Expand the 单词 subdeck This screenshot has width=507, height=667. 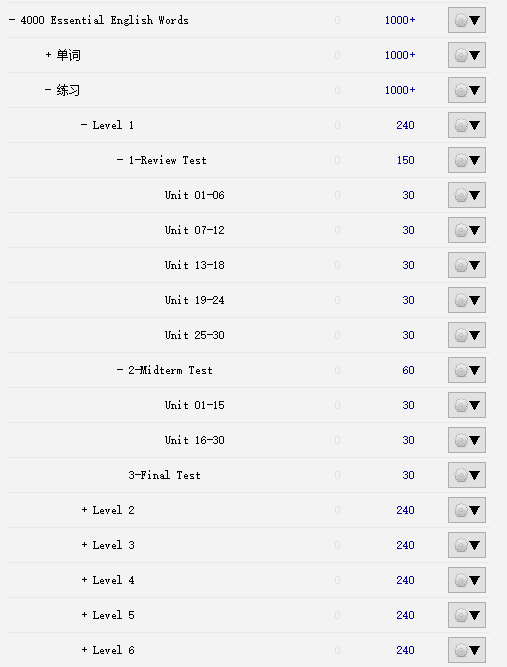click(x=48, y=55)
